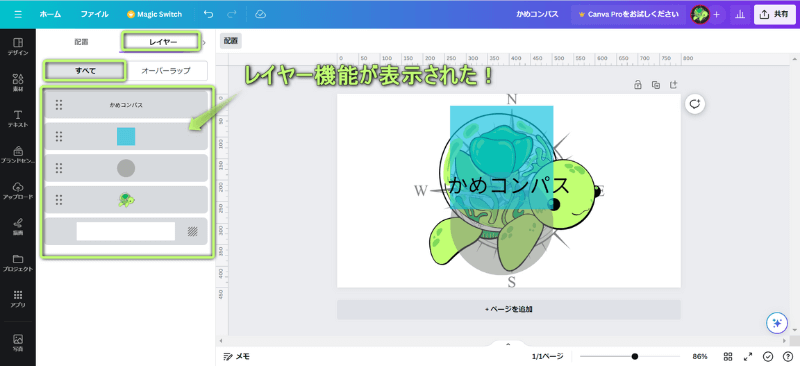The image size is (800, 366).
Task: Open the 素材 elements panel
Action: click(18, 82)
